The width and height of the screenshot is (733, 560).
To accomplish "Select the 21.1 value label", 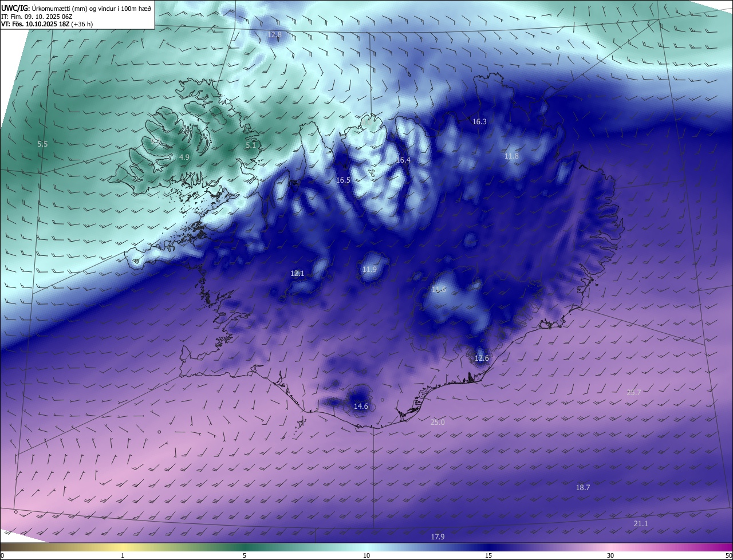I will [x=641, y=524].
